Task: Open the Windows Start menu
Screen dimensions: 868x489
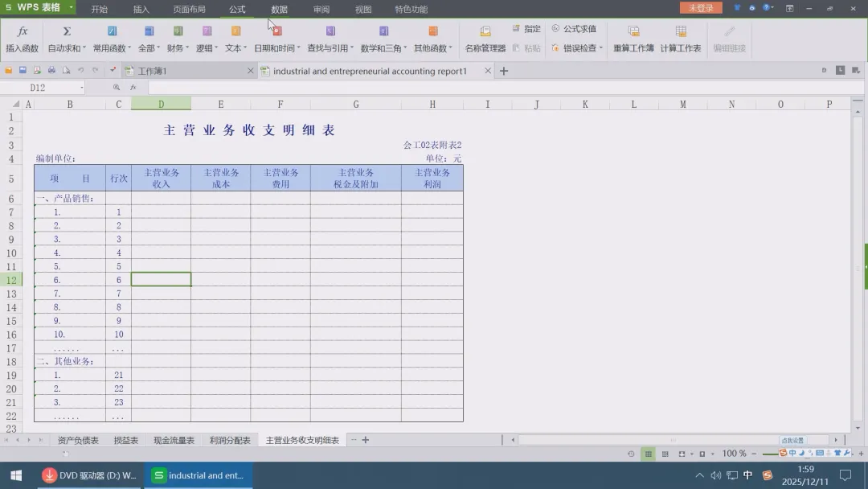Action: (16, 475)
